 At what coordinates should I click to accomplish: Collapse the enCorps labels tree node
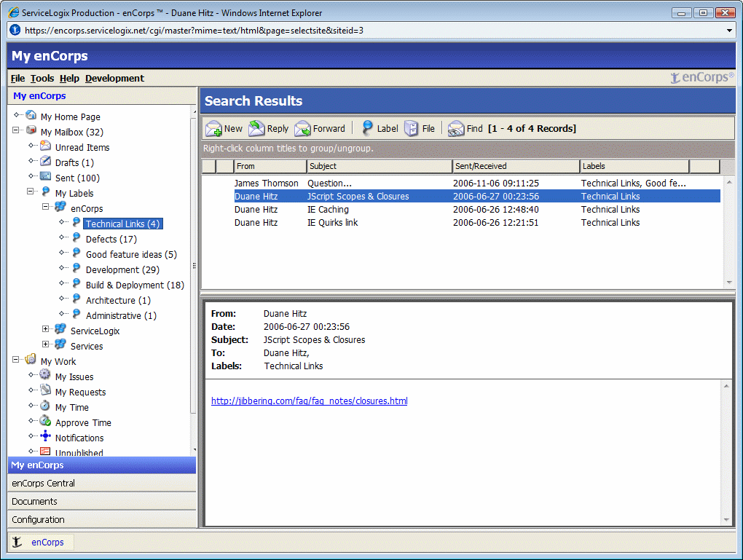pyautogui.click(x=45, y=207)
